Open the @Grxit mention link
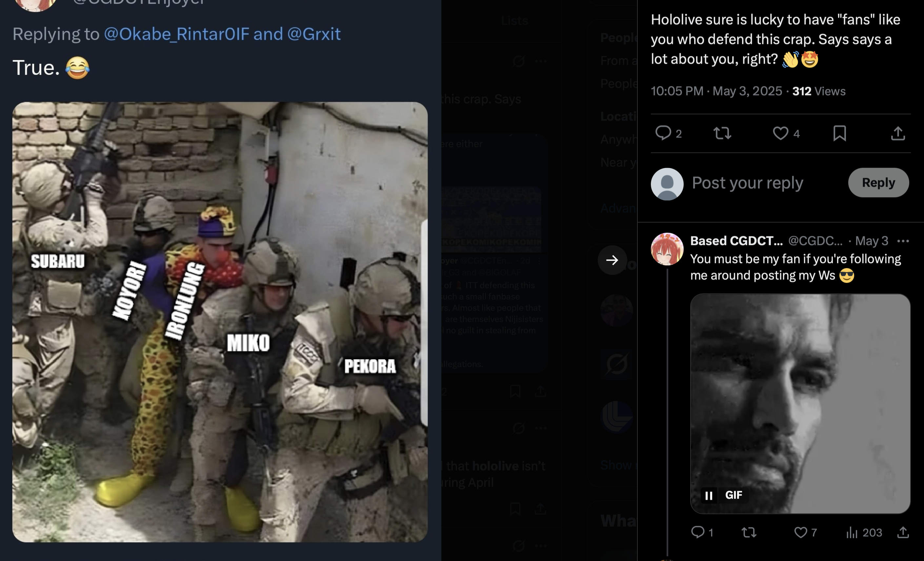The width and height of the screenshot is (924, 561). point(314,34)
